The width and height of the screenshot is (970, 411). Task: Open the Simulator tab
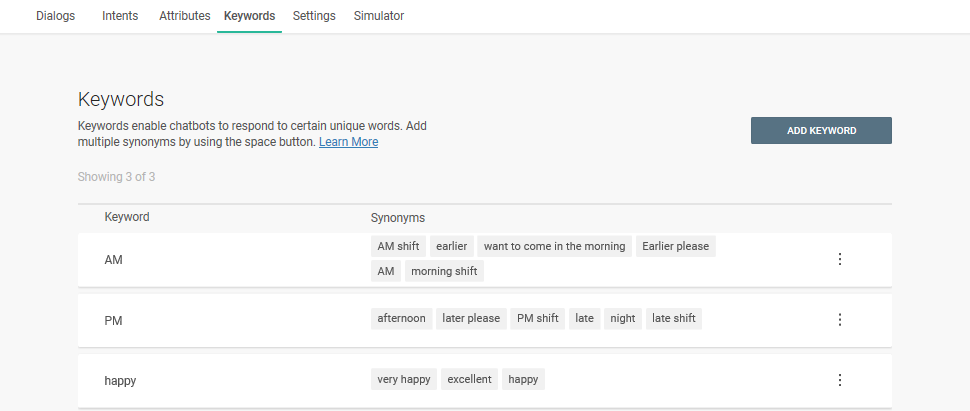click(379, 16)
